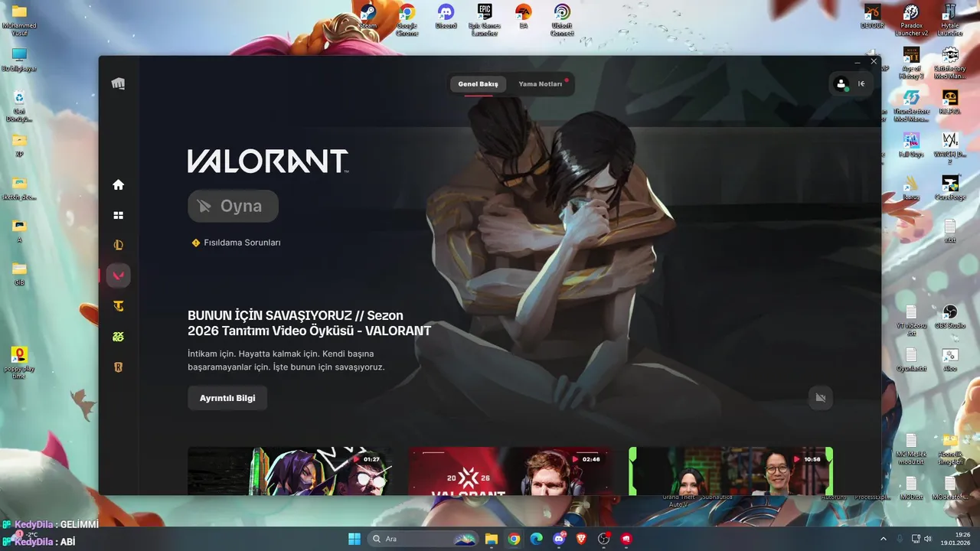Open the Ubisoft Connect desktop shortcut
980x551 pixels.
click(561, 20)
